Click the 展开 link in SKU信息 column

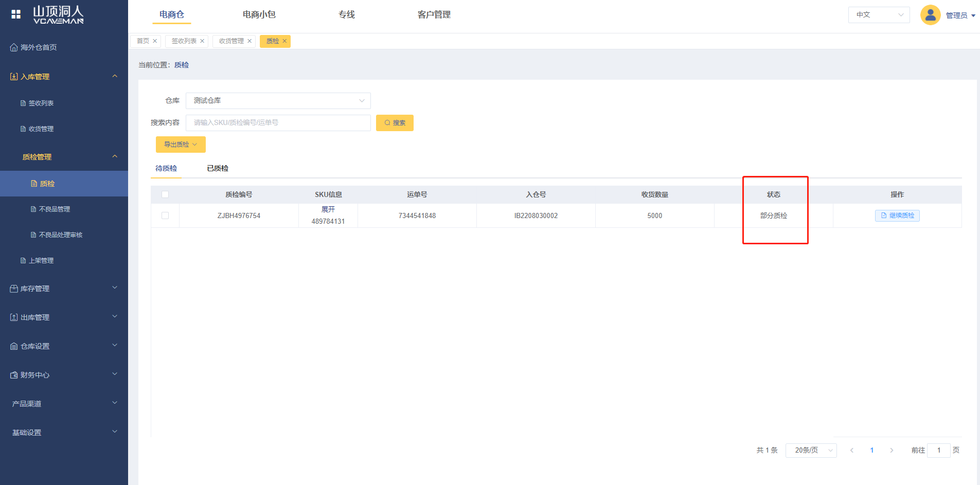point(328,209)
